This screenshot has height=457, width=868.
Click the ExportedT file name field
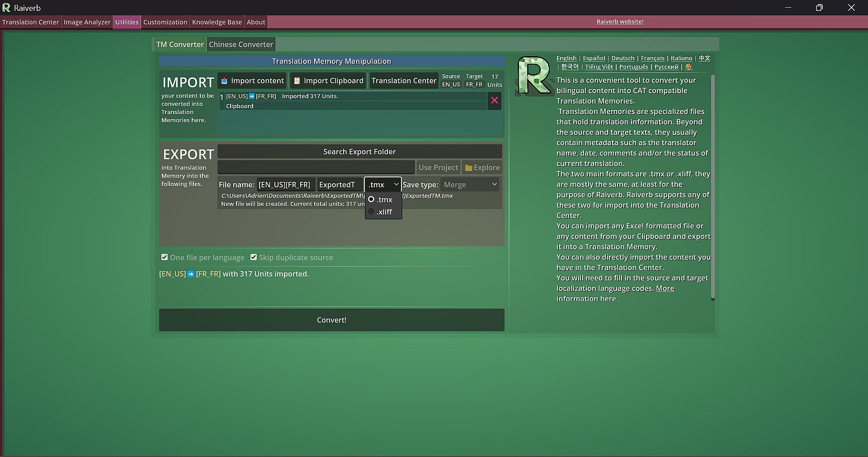pyautogui.click(x=340, y=185)
